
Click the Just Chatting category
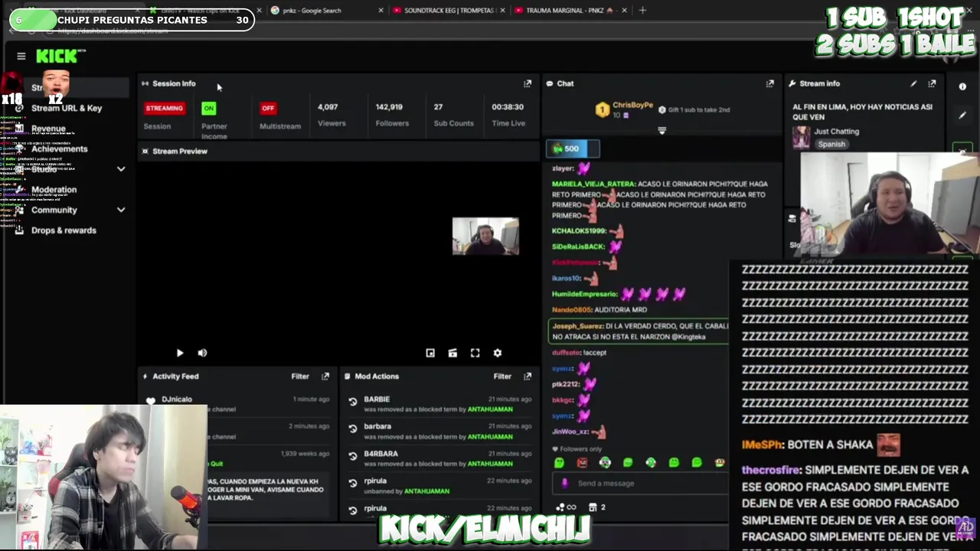pyautogui.click(x=836, y=132)
